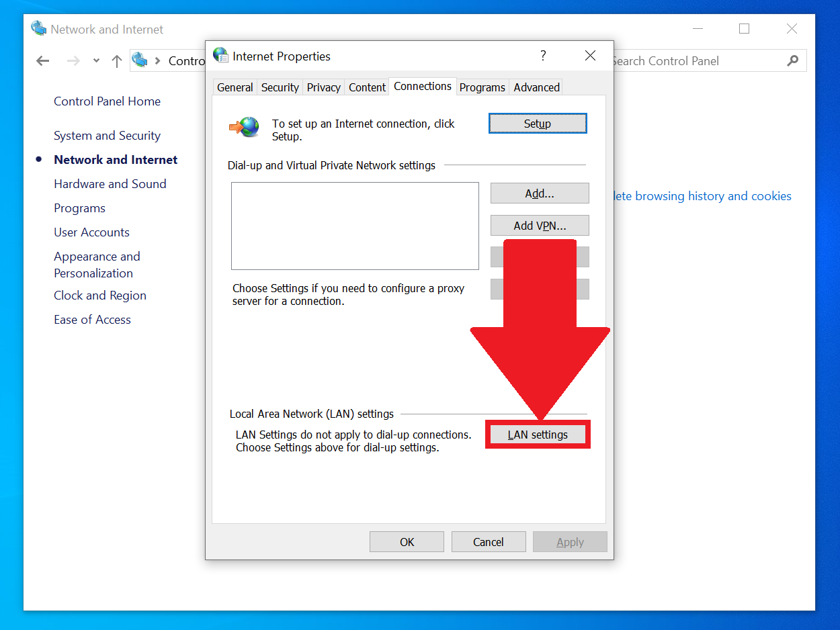
Task: Click the Setup button
Action: [538, 124]
